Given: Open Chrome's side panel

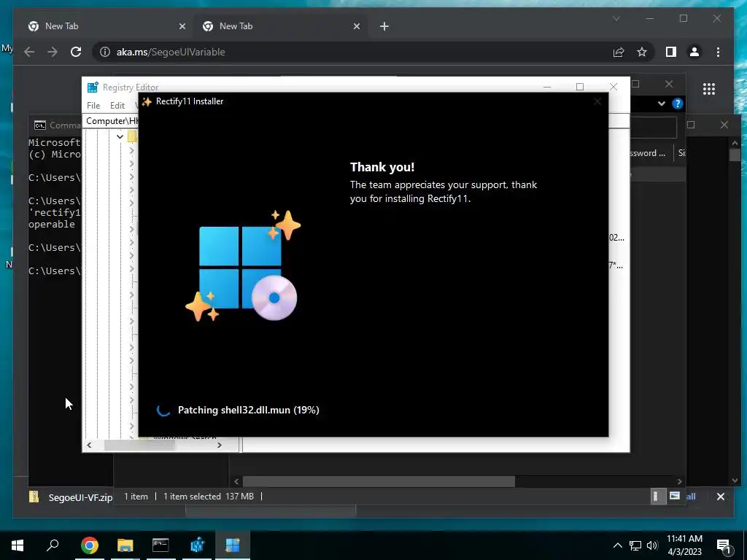Looking at the screenshot, I should (x=671, y=52).
